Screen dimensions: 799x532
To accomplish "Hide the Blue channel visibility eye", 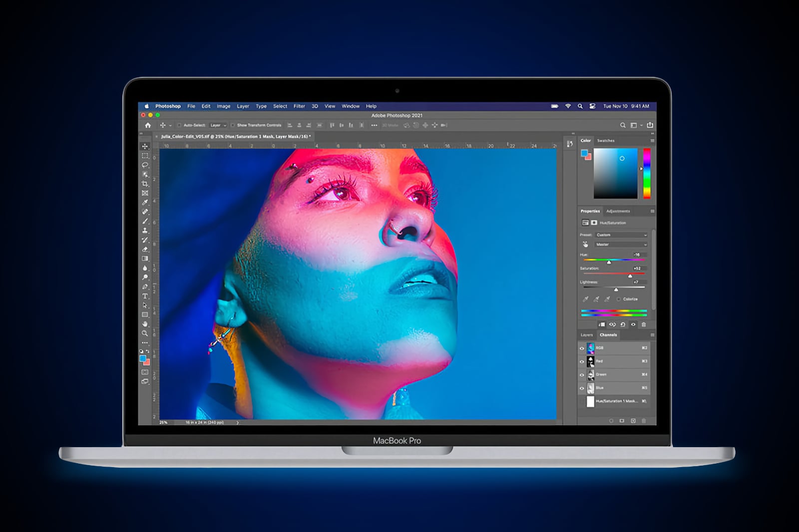I will tap(583, 388).
